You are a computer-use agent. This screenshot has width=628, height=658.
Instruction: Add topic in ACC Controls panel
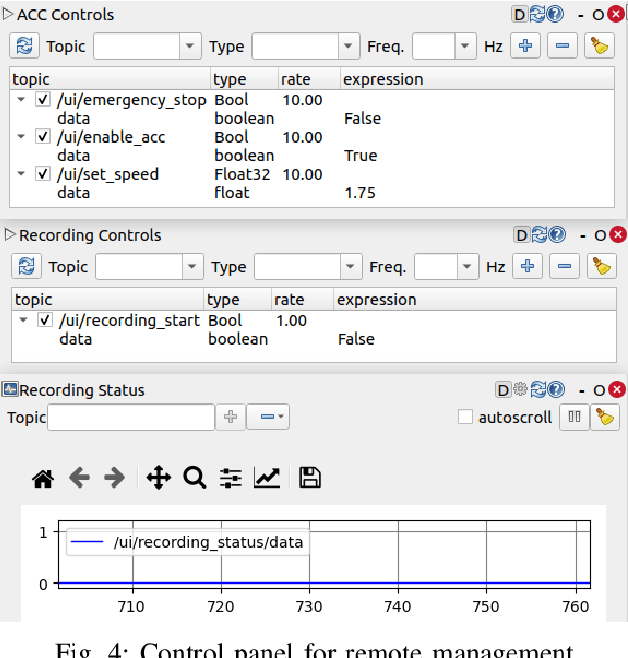coord(525,46)
